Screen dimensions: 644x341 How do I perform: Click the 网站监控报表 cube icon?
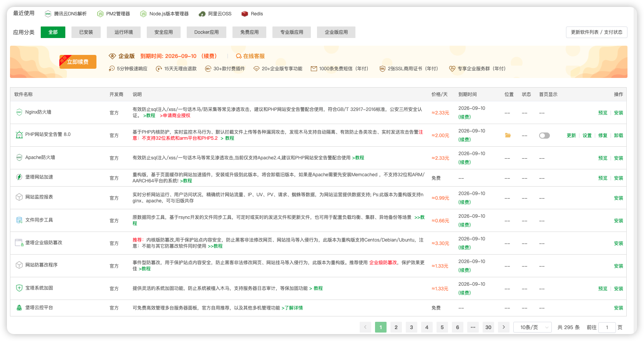coord(19,197)
